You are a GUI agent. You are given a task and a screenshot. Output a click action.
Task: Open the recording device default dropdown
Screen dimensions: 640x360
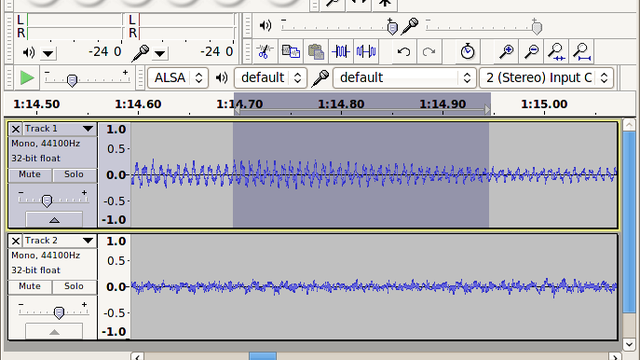[404, 78]
